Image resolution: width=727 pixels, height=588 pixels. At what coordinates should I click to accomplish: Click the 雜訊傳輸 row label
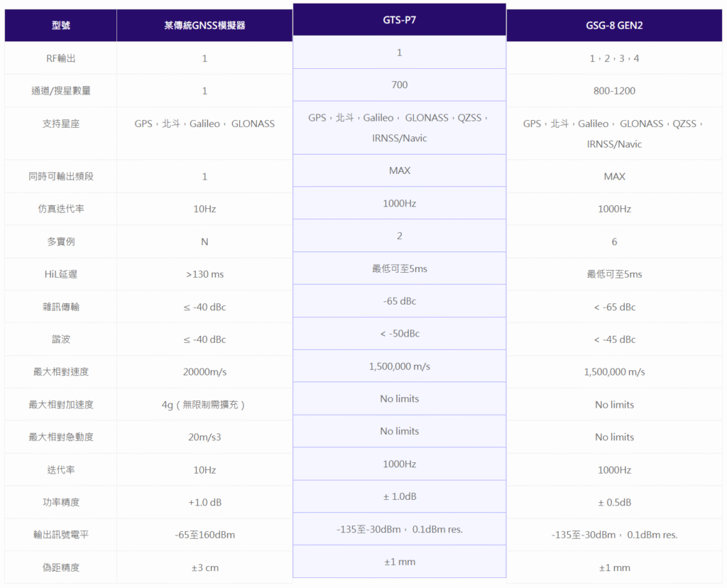tap(61, 307)
